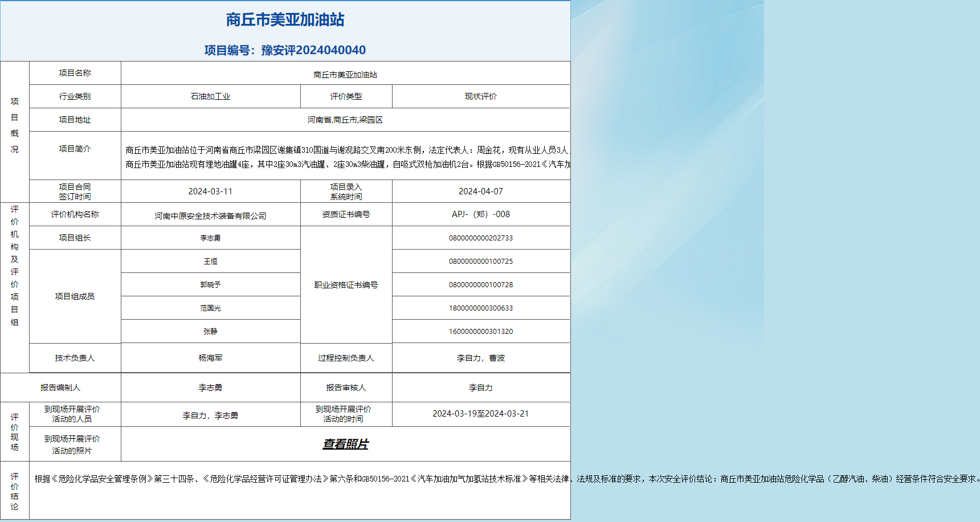Select certificate number 0800000000202733

point(481,238)
